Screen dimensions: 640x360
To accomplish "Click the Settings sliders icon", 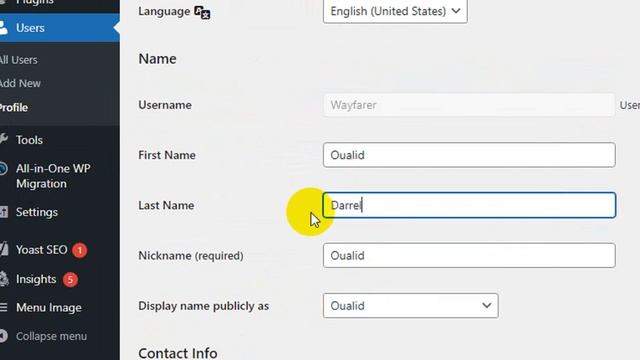I will [x=4, y=212].
